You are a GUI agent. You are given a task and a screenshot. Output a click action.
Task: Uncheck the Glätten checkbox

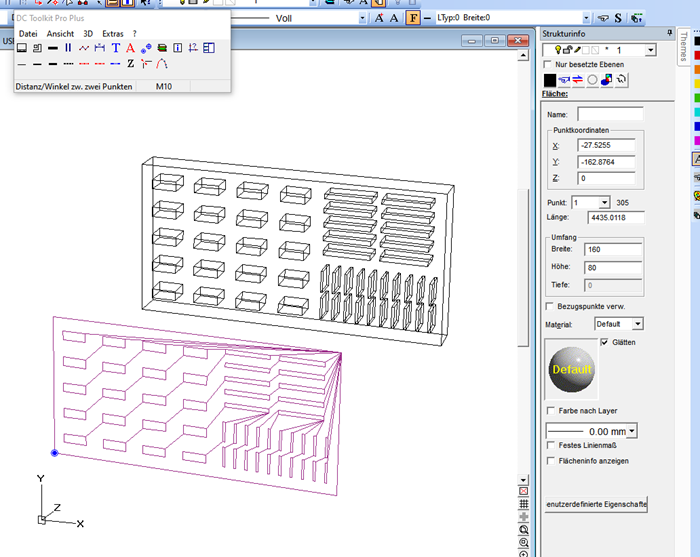coord(602,342)
